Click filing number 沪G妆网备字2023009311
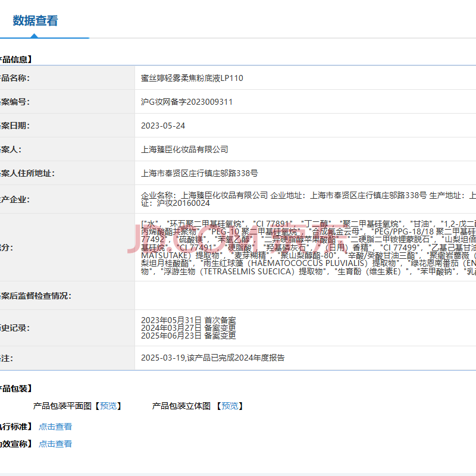This screenshot has width=476, height=476. (x=186, y=102)
